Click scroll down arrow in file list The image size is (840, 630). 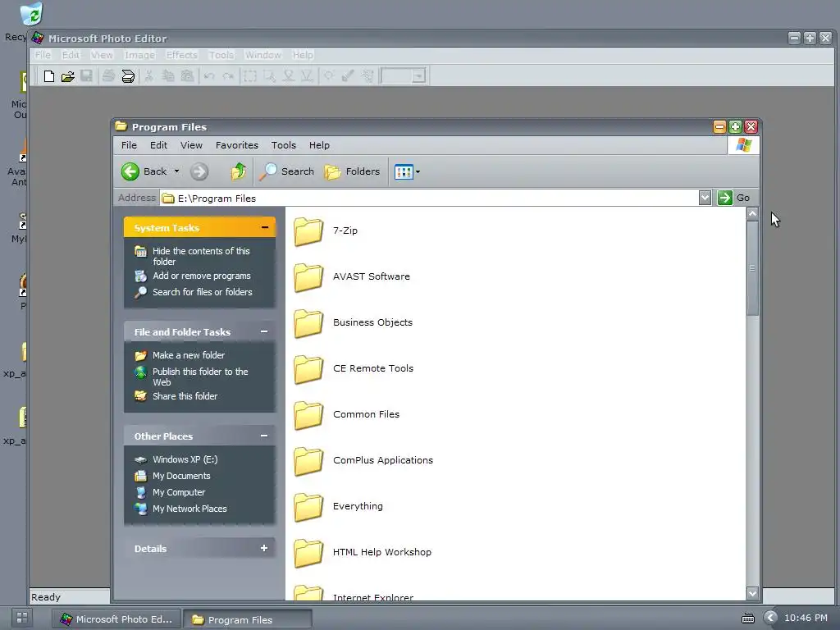click(752, 593)
